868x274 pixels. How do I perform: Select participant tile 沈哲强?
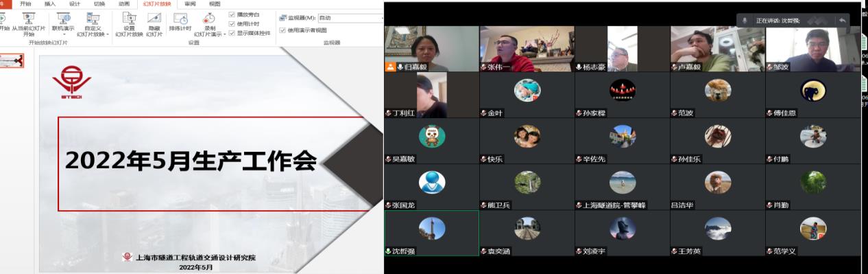point(431,233)
